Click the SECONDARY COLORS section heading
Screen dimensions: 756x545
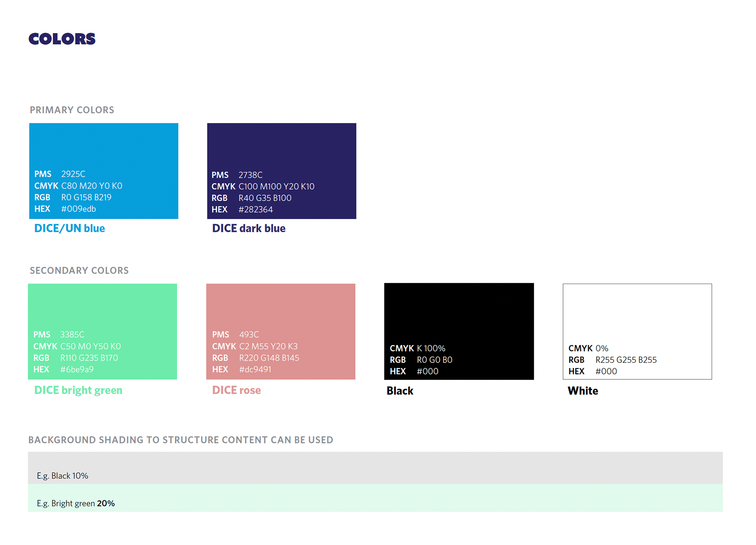point(79,270)
